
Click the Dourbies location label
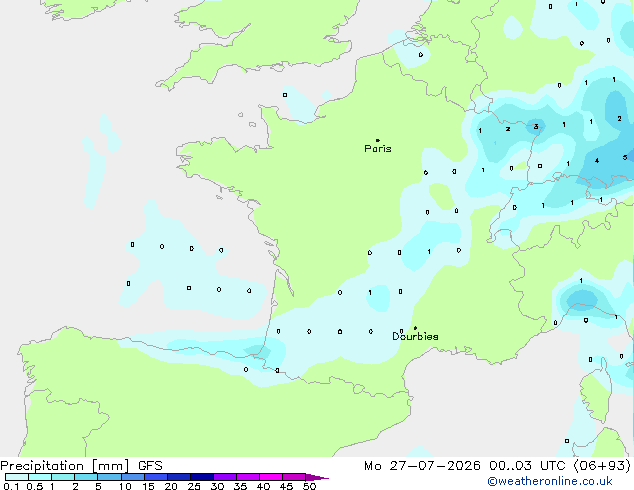click(415, 336)
